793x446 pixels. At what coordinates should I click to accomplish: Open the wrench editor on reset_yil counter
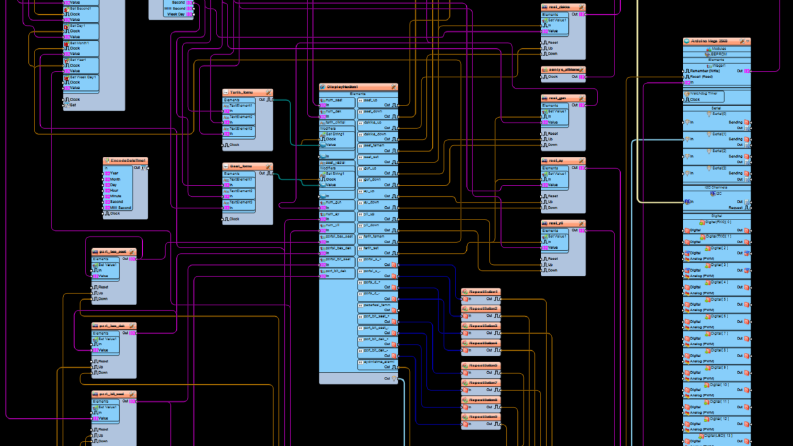point(581,223)
